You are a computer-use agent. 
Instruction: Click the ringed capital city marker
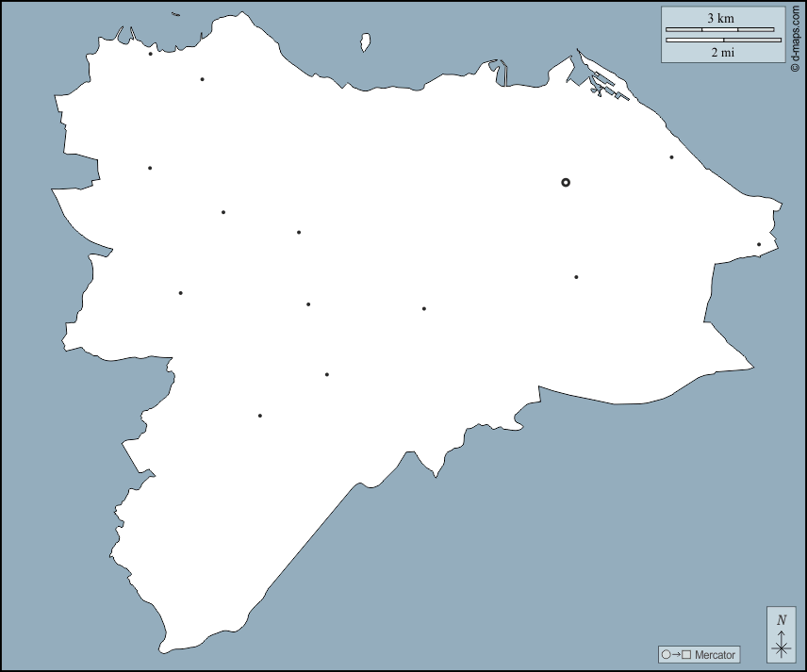click(566, 182)
